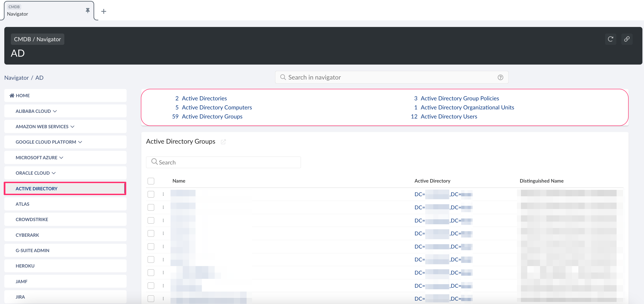The height and width of the screenshot is (304, 644).
Task: Open Active Directory Groups in new view
Action: 223,142
